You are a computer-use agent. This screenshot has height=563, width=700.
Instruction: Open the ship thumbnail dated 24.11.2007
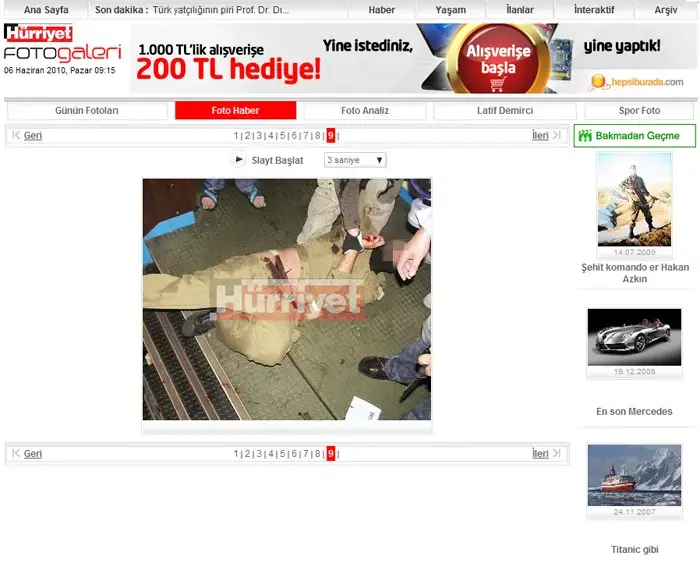[634, 475]
